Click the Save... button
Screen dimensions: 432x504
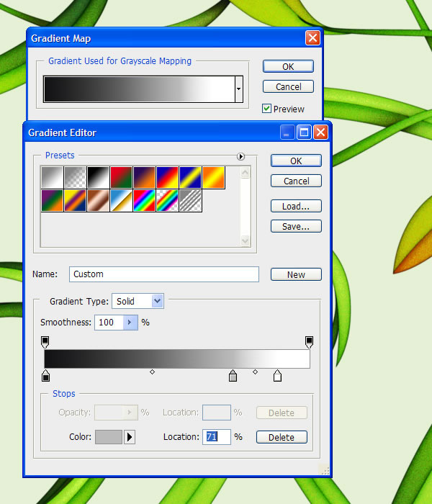296,226
